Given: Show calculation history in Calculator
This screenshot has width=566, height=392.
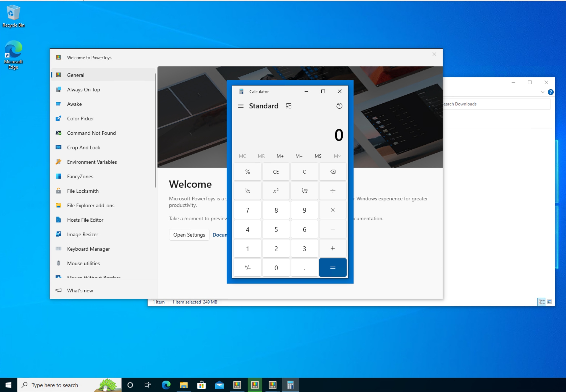Looking at the screenshot, I should pyautogui.click(x=339, y=106).
